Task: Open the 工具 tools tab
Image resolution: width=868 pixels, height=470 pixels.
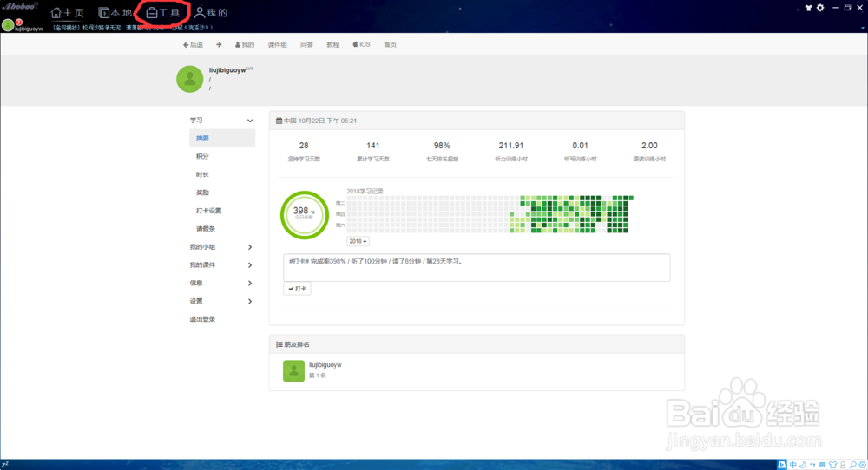Action: coord(163,12)
